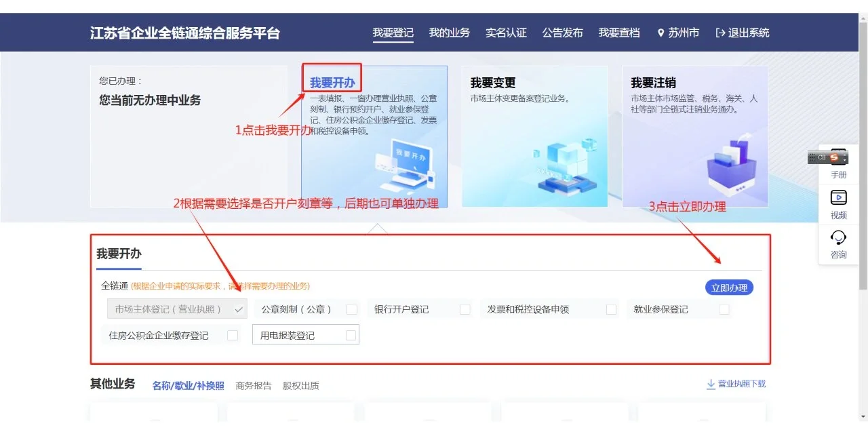This screenshot has height=434, width=868.
Task: Check the 公章刻制（公章）checkbox
Action: pyautogui.click(x=352, y=309)
